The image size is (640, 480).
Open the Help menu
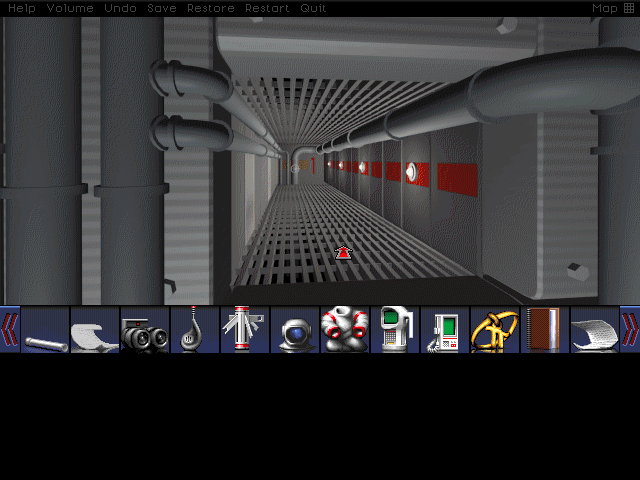[x=22, y=8]
